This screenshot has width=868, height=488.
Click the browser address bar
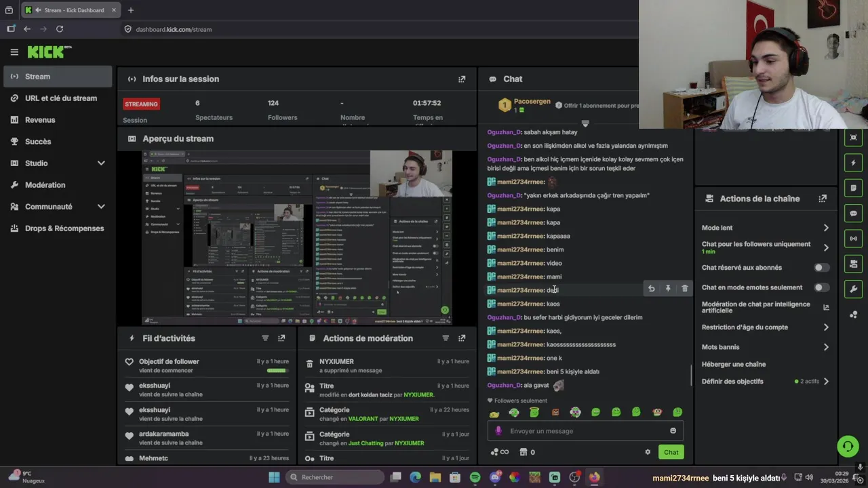(x=380, y=29)
